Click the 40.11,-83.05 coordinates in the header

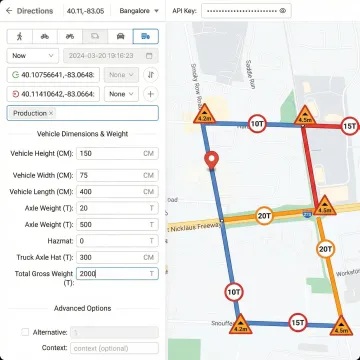tap(85, 11)
